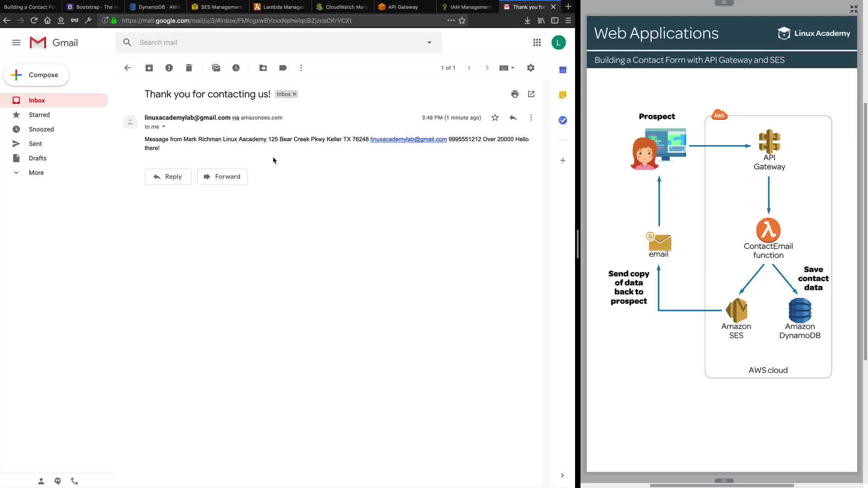Mark message as unread

(216, 68)
